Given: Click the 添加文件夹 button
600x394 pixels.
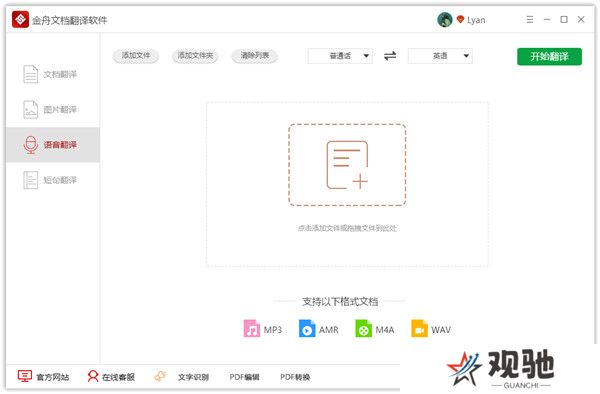Looking at the screenshot, I should point(195,56).
